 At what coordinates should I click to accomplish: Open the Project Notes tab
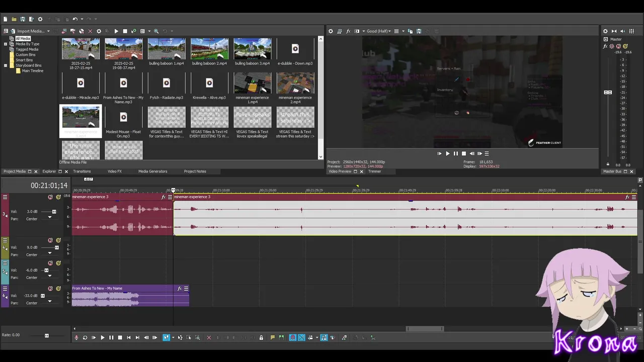pyautogui.click(x=195, y=171)
